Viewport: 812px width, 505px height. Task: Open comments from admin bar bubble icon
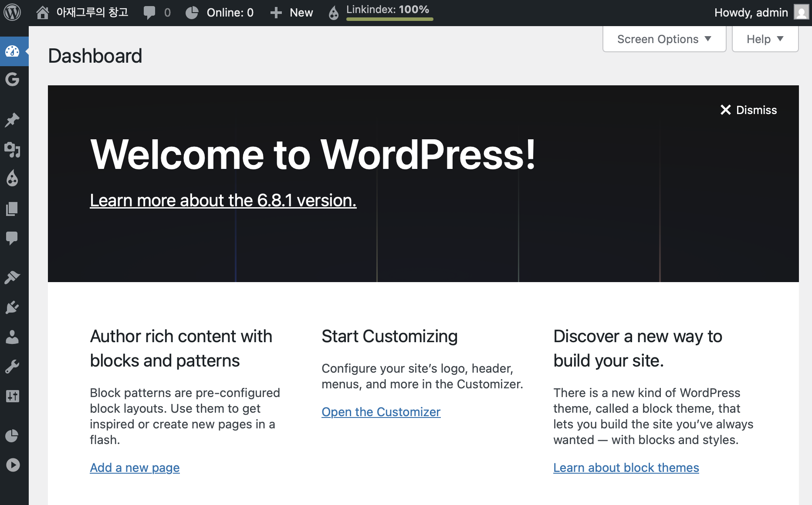coord(149,13)
